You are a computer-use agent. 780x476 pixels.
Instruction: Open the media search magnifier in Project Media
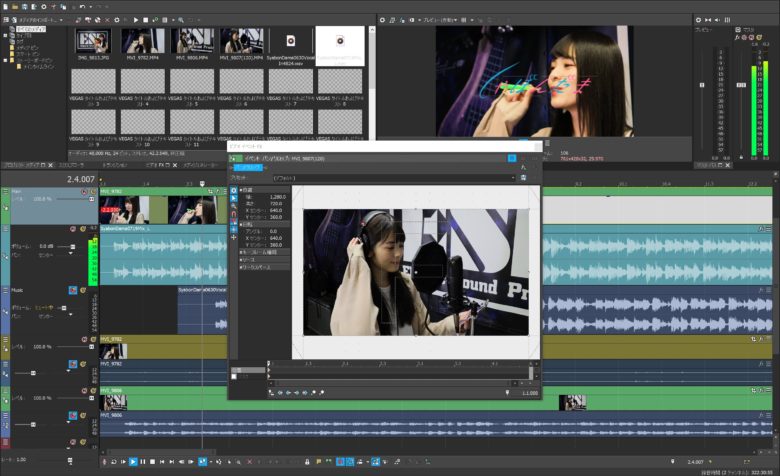tap(181, 20)
